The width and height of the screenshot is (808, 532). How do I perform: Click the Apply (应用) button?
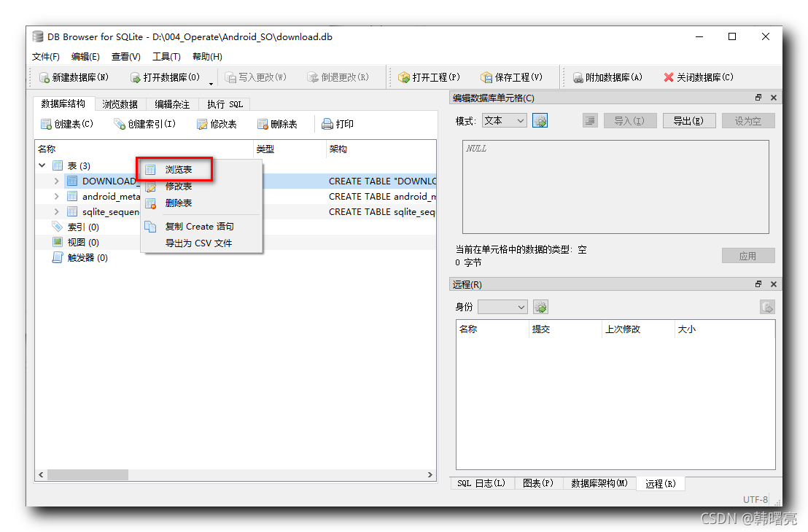point(748,256)
